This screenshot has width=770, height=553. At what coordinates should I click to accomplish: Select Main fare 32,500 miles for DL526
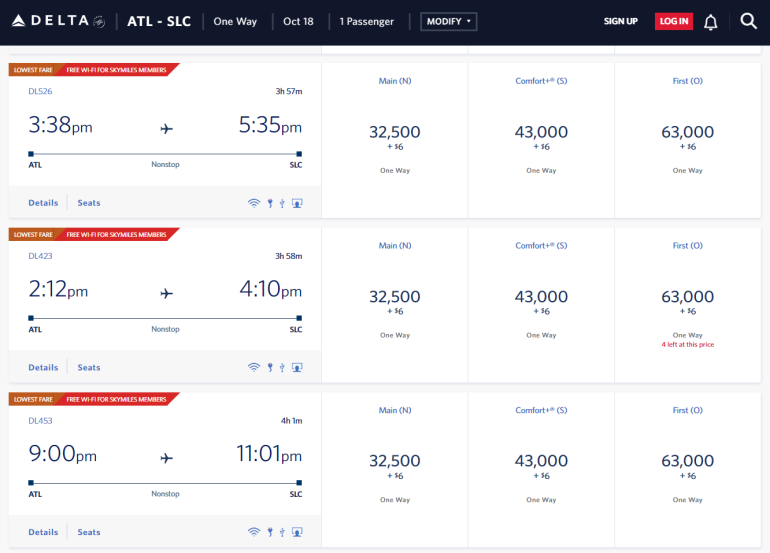tap(395, 133)
